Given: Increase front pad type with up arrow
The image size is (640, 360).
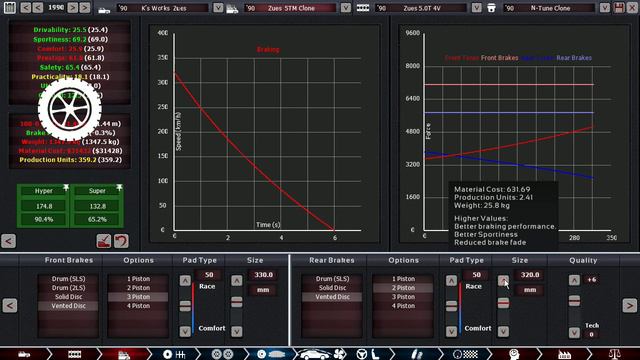Looking at the screenshot, I should pos(185,281).
